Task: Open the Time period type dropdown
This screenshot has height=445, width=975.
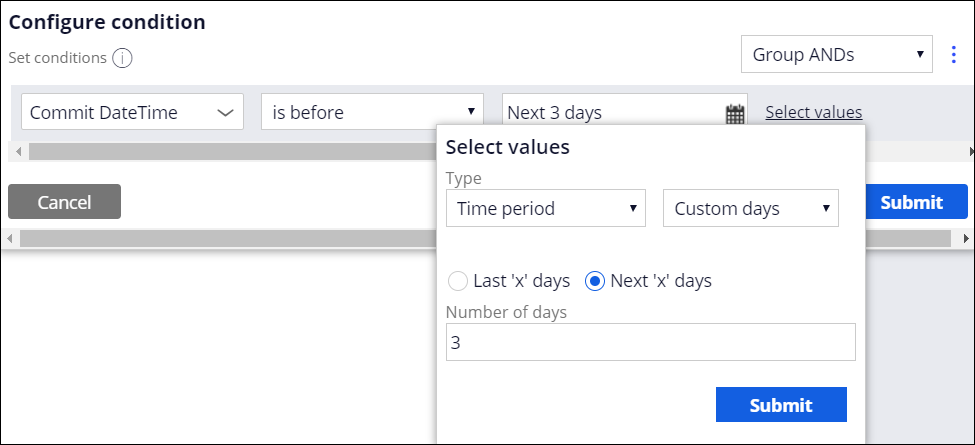Action: coord(546,208)
